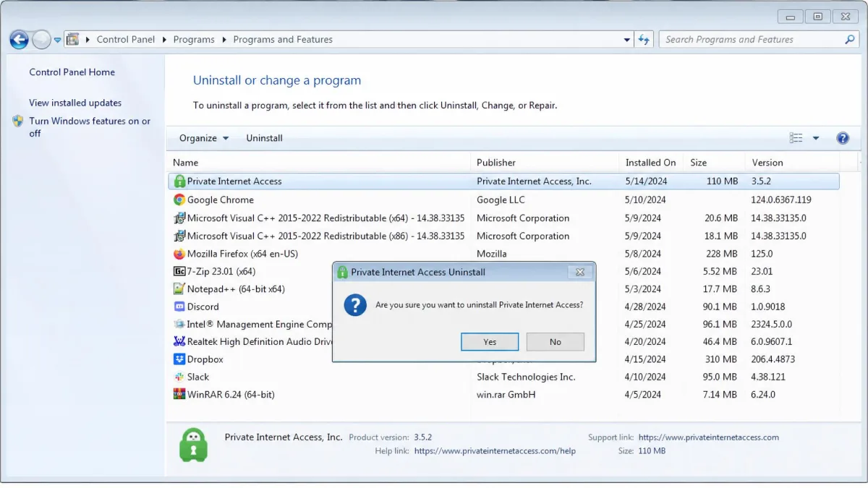Open Turn Windows features on or off
Screen dimensions: 868x488
pos(90,127)
